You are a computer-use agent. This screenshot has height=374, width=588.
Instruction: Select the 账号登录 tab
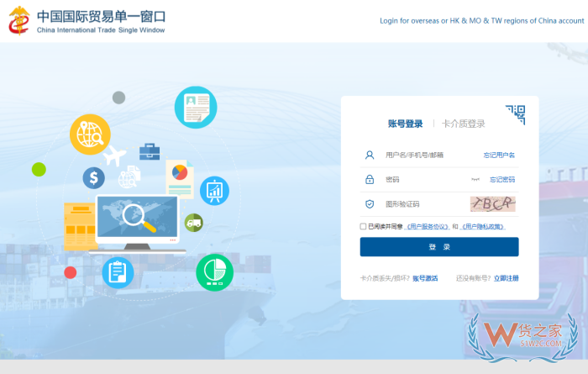click(405, 124)
